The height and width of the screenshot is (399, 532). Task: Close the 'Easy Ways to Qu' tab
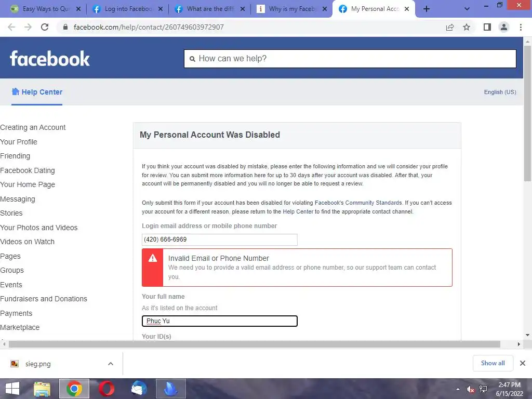click(x=78, y=9)
